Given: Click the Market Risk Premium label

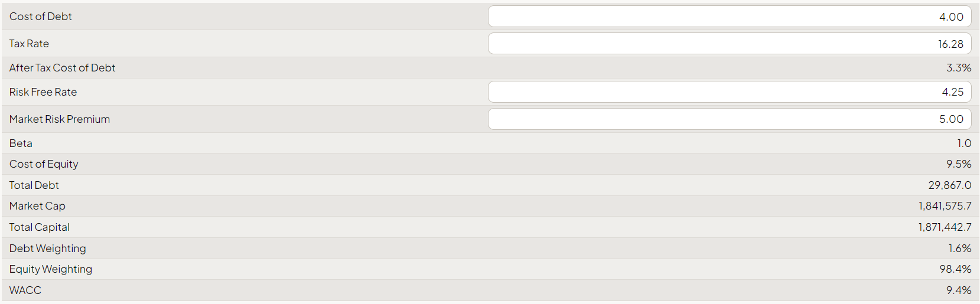Looking at the screenshot, I should click(x=60, y=119).
